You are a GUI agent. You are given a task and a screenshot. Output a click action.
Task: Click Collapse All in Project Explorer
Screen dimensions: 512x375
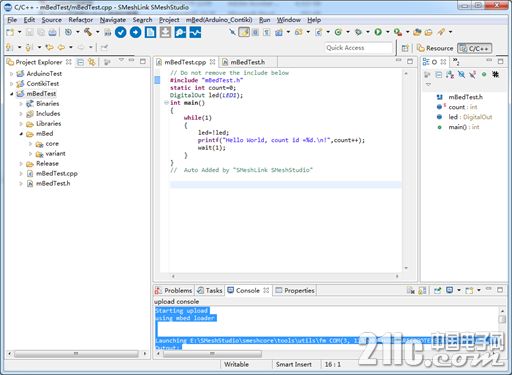tap(80, 62)
